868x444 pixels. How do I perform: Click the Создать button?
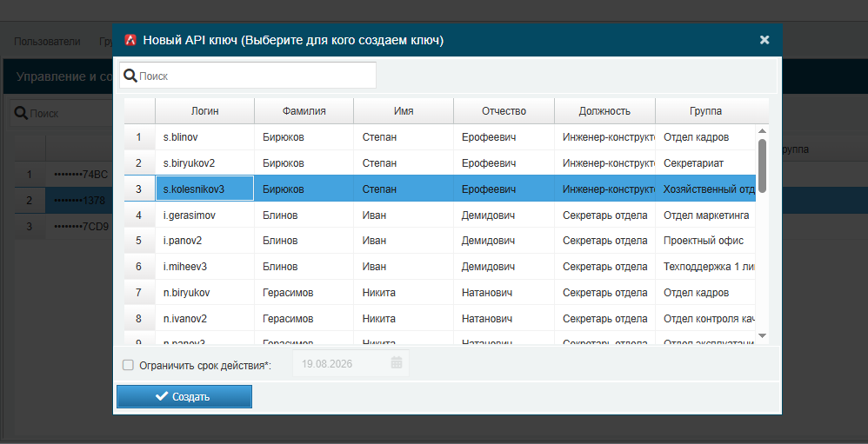(x=184, y=396)
